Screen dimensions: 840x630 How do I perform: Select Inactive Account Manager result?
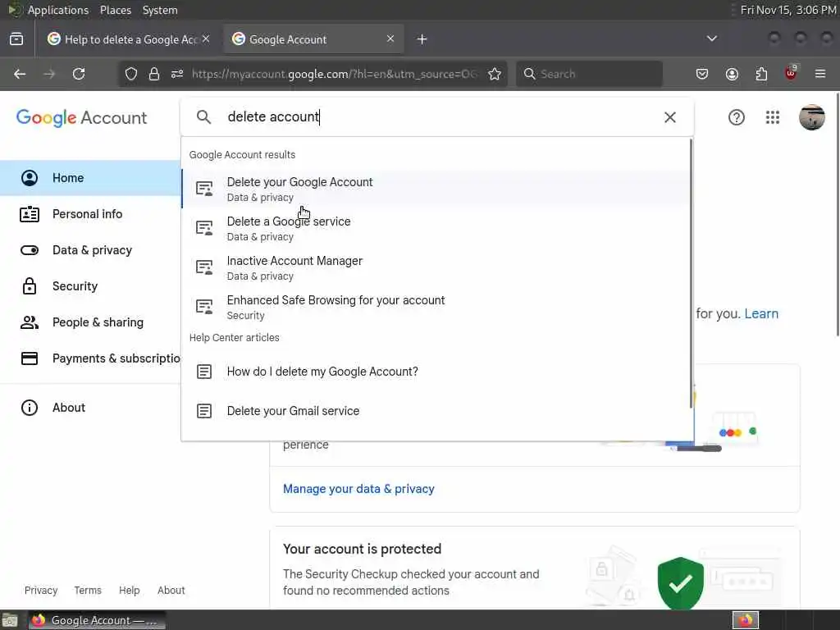(x=436, y=268)
